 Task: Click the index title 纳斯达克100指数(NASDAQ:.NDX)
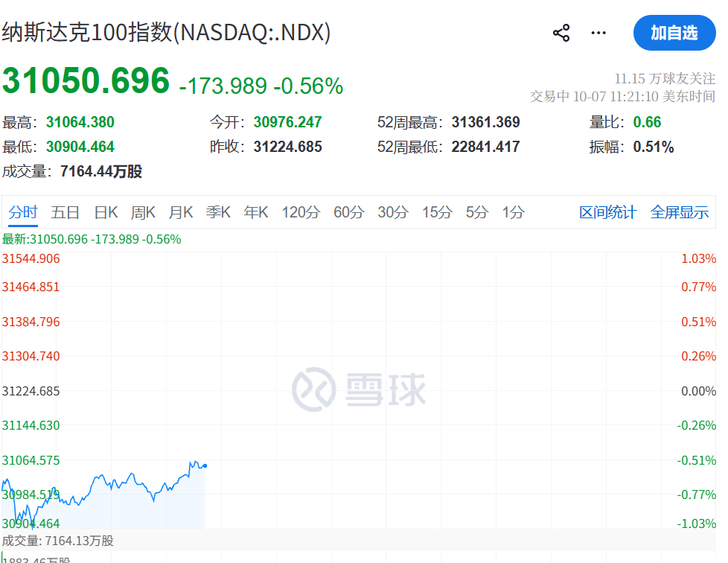click(166, 33)
